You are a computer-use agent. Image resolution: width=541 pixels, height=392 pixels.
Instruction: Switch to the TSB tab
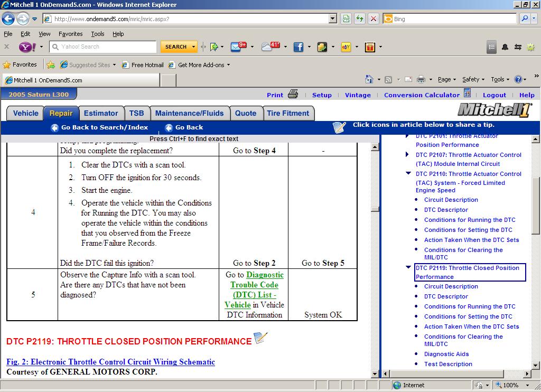point(137,113)
